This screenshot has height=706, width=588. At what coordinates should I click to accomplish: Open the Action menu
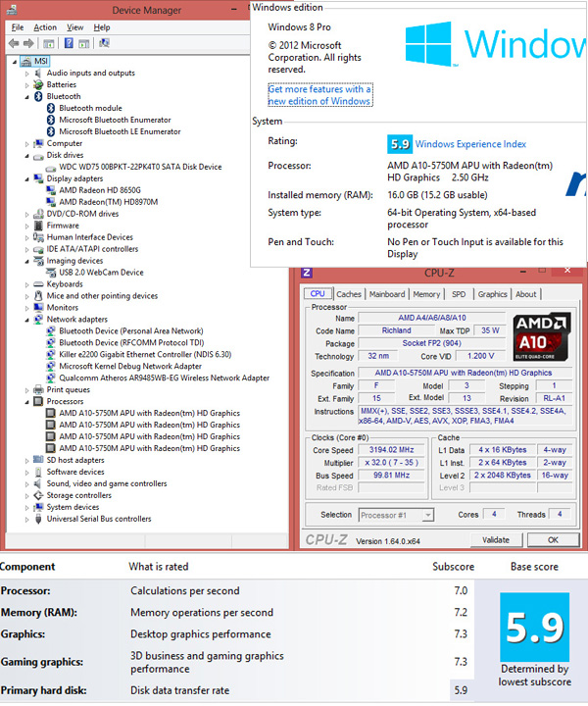click(45, 27)
